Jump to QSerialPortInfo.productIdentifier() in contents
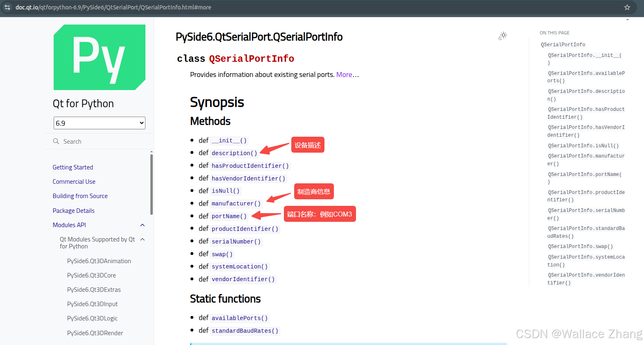This screenshot has height=345, width=644. coord(586,196)
